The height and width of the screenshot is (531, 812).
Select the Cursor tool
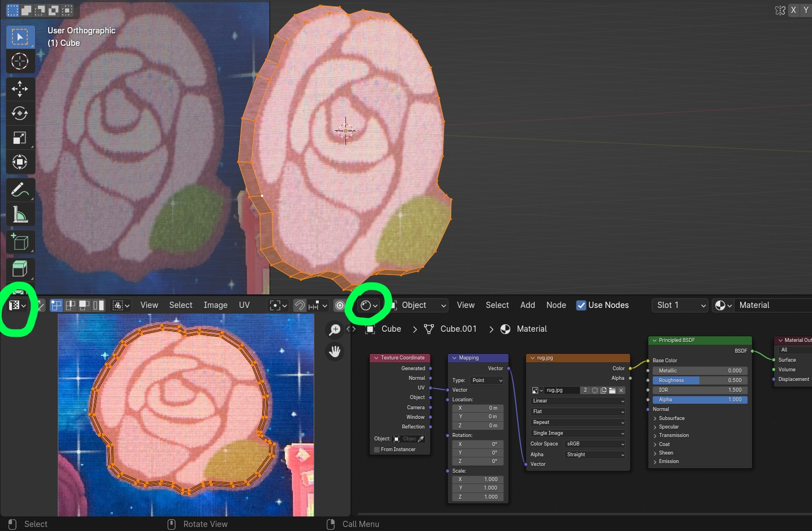[20, 61]
